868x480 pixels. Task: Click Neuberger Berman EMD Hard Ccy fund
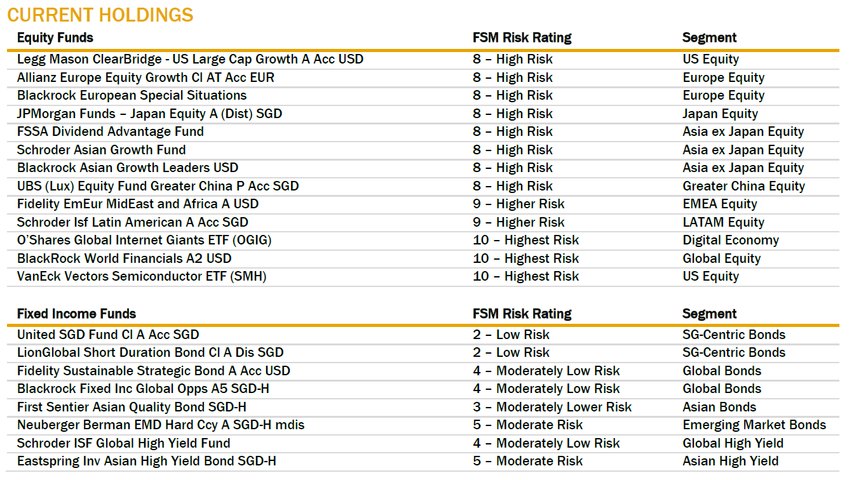(161, 425)
